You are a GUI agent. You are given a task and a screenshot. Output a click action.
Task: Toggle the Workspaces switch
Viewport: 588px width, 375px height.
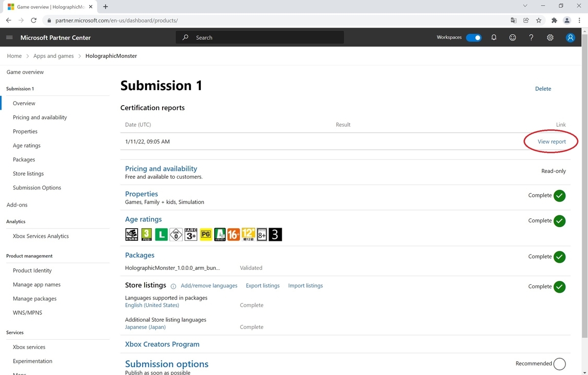click(x=473, y=38)
